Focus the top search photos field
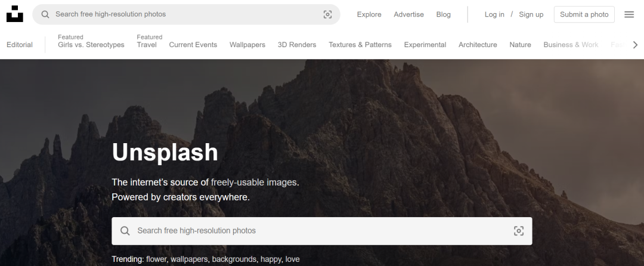Screen dimensions: 644x266 [x=186, y=14]
